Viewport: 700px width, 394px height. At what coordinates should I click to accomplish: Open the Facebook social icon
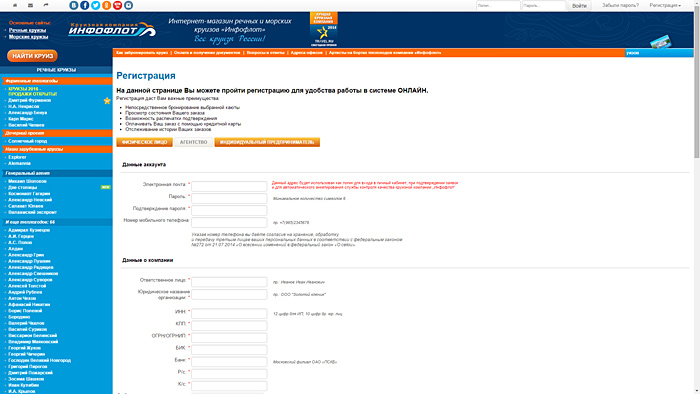point(85,5)
